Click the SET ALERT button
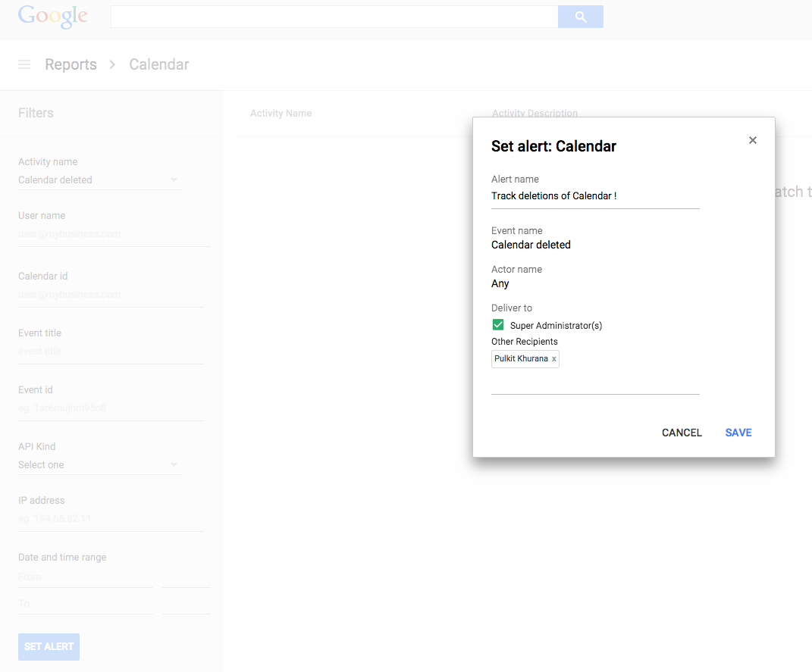The image size is (812, 672). tap(49, 647)
